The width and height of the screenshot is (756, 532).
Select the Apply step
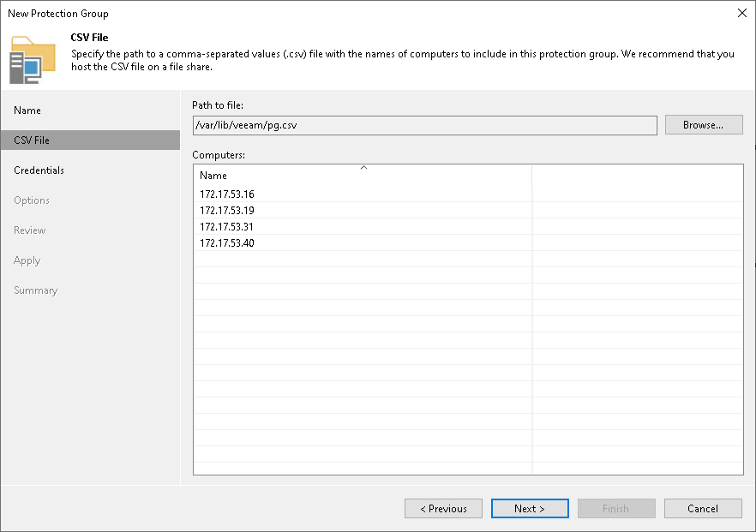(x=27, y=260)
